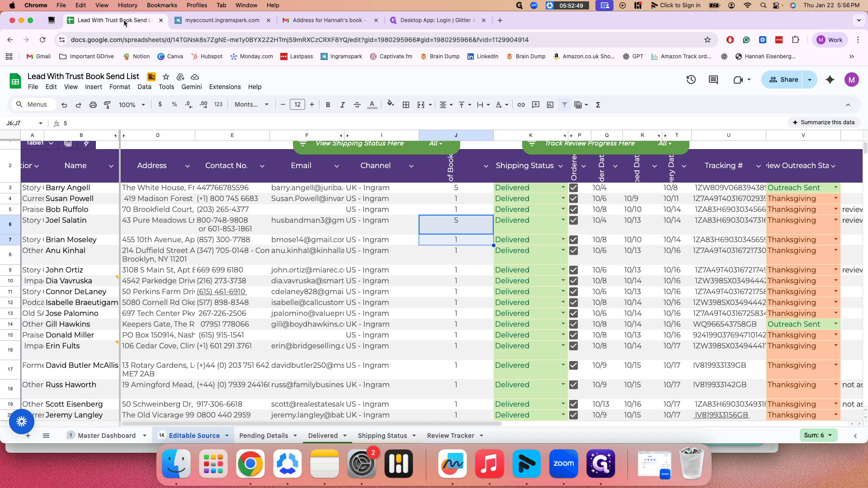The width and height of the screenshot is (868, 488).
Task: Expand Delivered dropdown for Bob Ruffolo
Action: (x=563, y=209)
